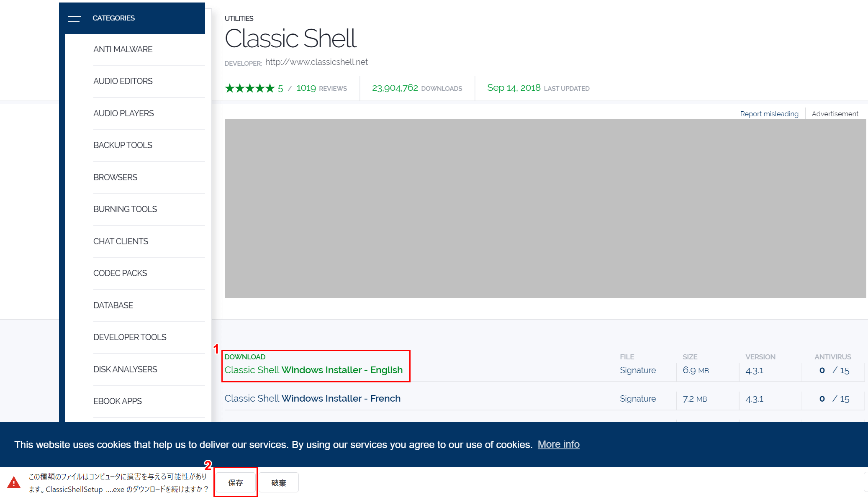The height and width of the screenshot is (497, 868).
Task: Click the red download warning triangle icon
Action: click(x=14, y=482)
